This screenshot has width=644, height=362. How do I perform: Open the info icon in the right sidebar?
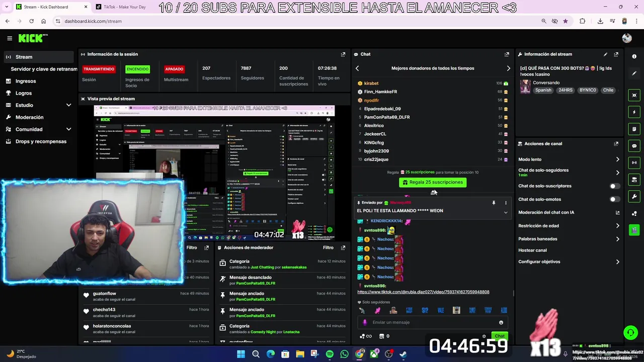pyautogui.click(x=634, y=57)
